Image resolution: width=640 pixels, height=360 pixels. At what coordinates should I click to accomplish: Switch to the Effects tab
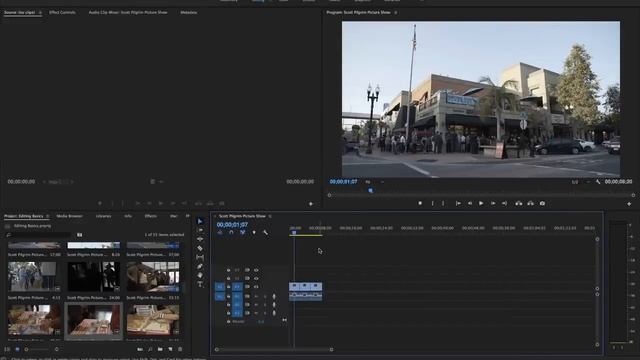(x=151, y=216)
